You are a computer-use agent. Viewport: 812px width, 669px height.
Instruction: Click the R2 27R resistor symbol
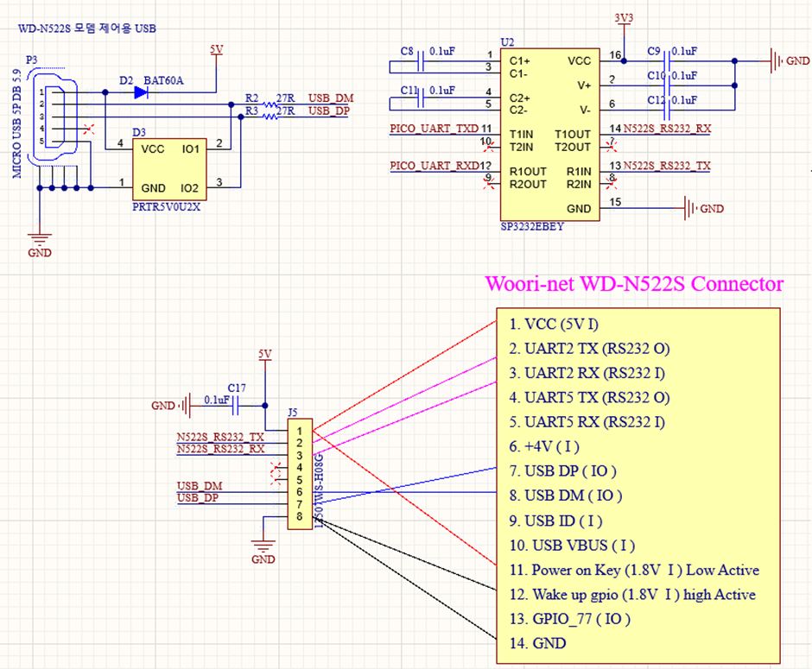coord(270,105)
